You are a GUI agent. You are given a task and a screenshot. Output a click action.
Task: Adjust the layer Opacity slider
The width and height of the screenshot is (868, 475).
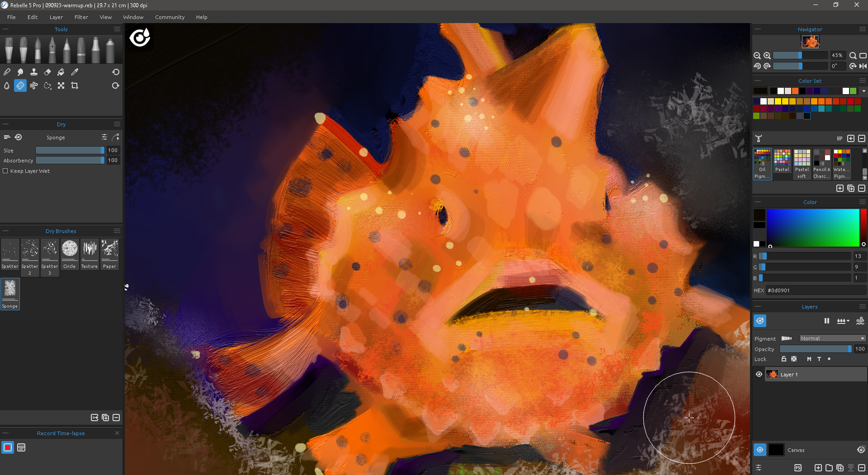[x=816, y=349]
